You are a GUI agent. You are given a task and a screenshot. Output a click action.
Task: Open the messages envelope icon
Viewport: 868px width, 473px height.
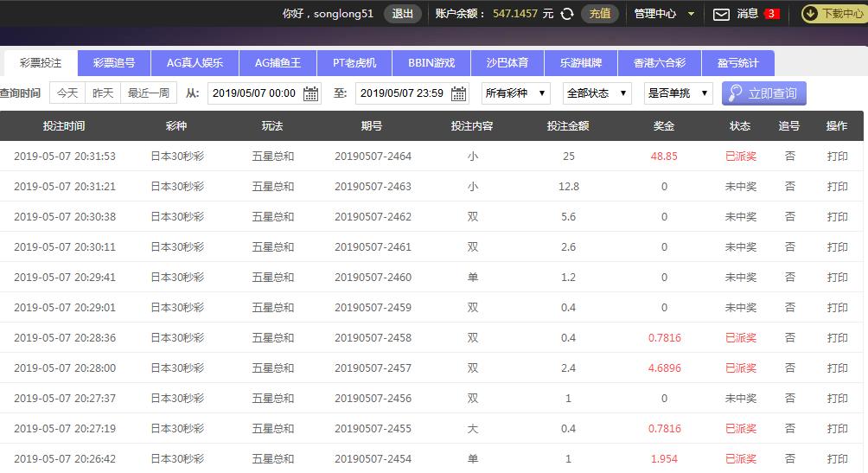tap(721, 15)
